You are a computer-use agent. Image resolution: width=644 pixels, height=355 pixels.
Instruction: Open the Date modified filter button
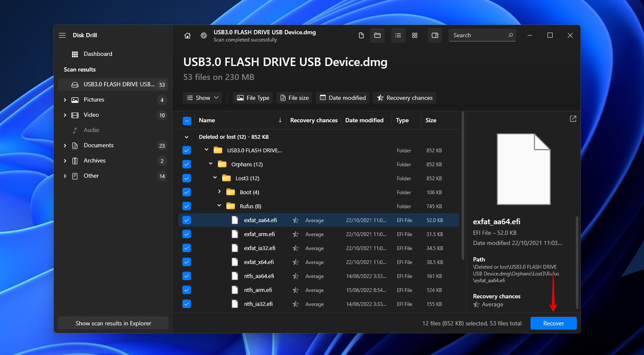[343, 98]
